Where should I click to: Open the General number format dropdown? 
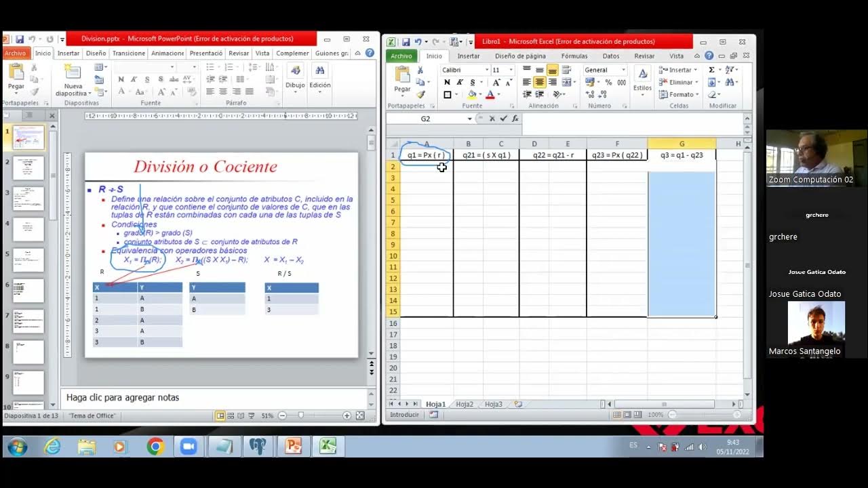(x=623, y=70)
